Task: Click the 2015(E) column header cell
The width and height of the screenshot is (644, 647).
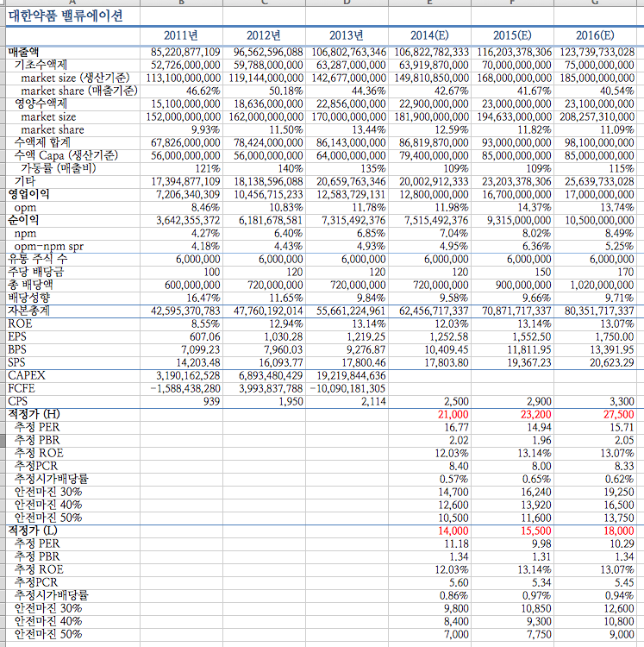Action: (512, 35)
